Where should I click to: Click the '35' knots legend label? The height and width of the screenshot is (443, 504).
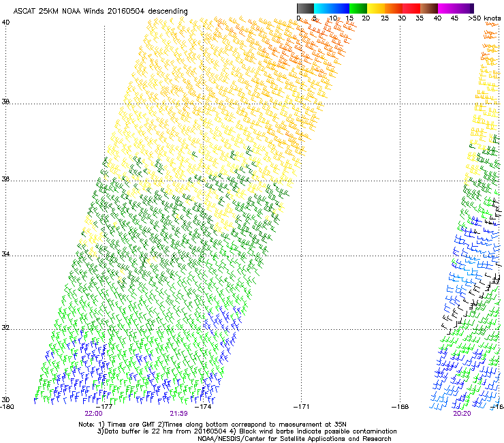pos(420,18)
